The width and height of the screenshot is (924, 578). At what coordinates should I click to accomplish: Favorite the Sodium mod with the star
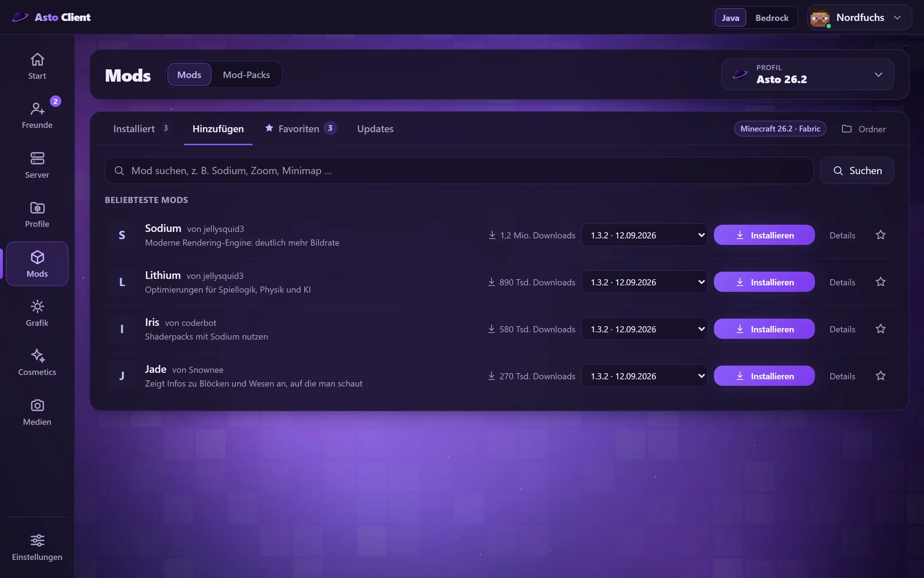[x=880, y=235]
